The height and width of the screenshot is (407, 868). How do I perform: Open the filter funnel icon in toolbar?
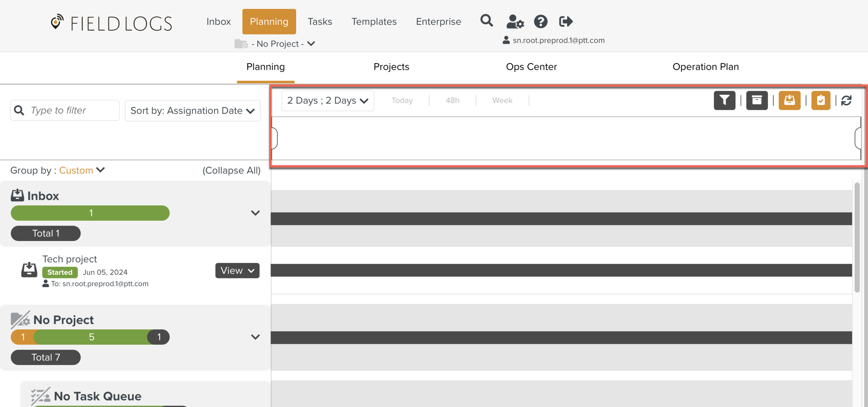[724, 100]
